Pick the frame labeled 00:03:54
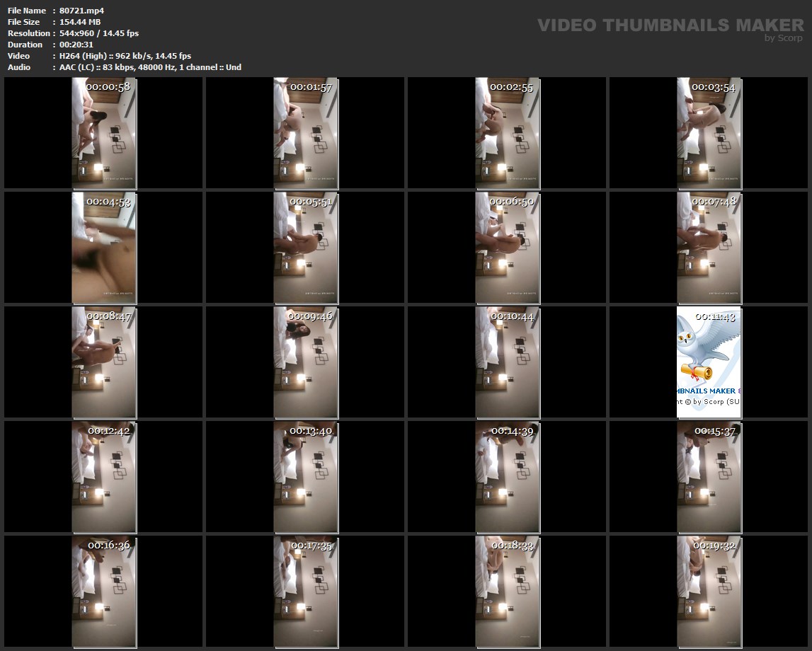The image size is (812, 651). click(709, 133)
